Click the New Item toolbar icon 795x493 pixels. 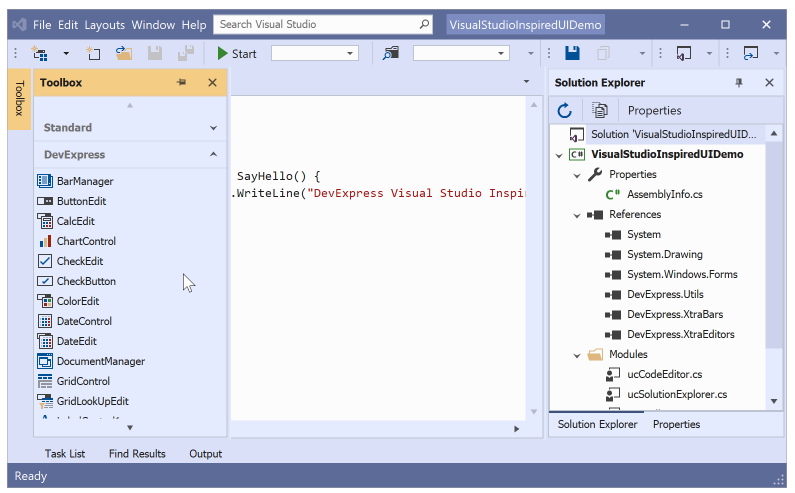point(93,54)
